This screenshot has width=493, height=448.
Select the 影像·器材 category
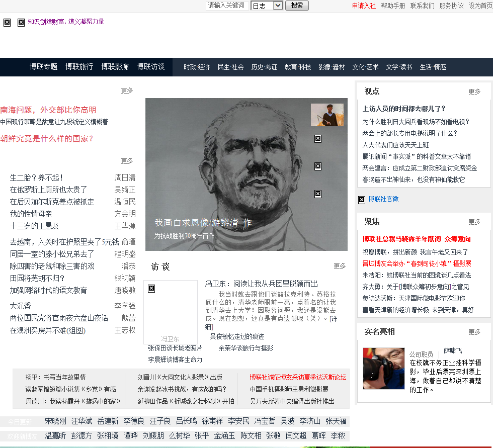point(332,67)
